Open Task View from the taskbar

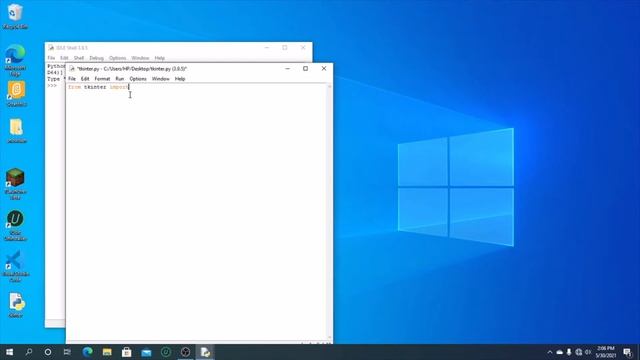pos(67,352)
